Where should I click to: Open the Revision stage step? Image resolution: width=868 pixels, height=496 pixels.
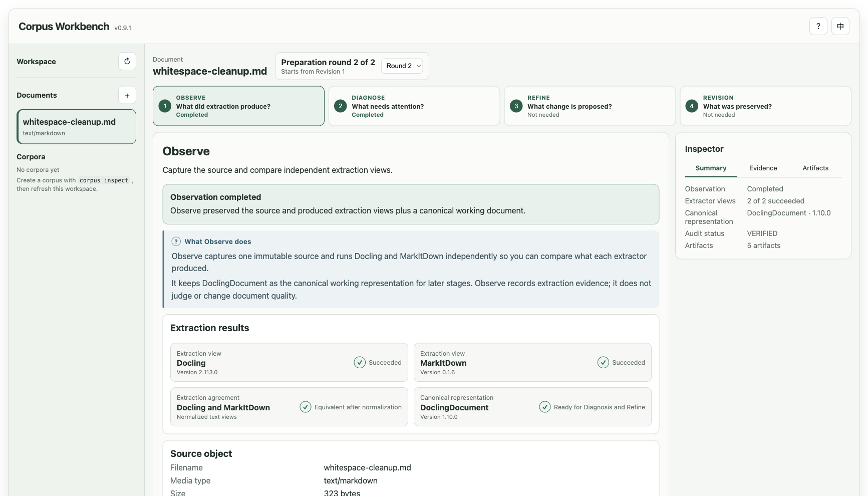(765, 106)
